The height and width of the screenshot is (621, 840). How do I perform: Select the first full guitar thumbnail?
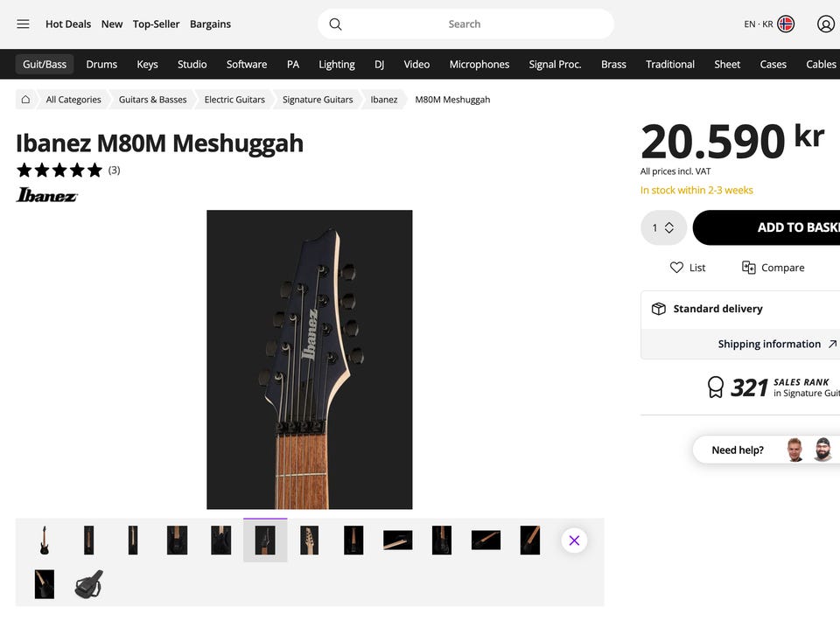[x=45, y=541]
